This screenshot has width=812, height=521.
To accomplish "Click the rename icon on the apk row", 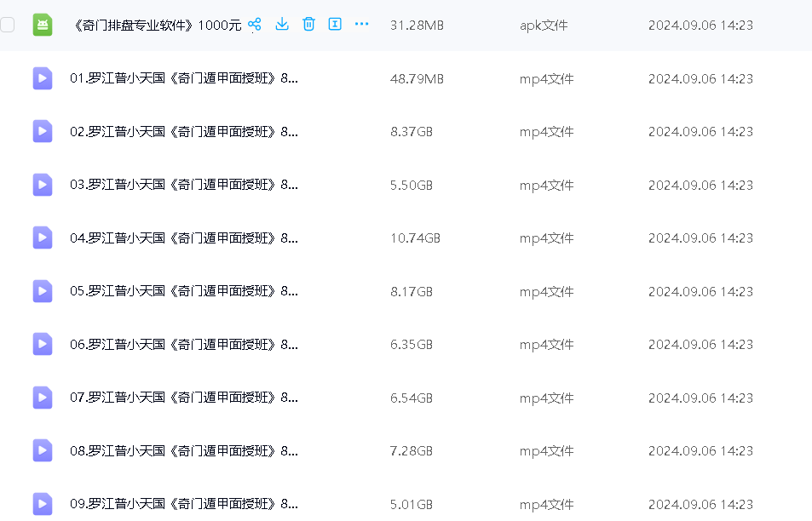I will tap(335, 25).
